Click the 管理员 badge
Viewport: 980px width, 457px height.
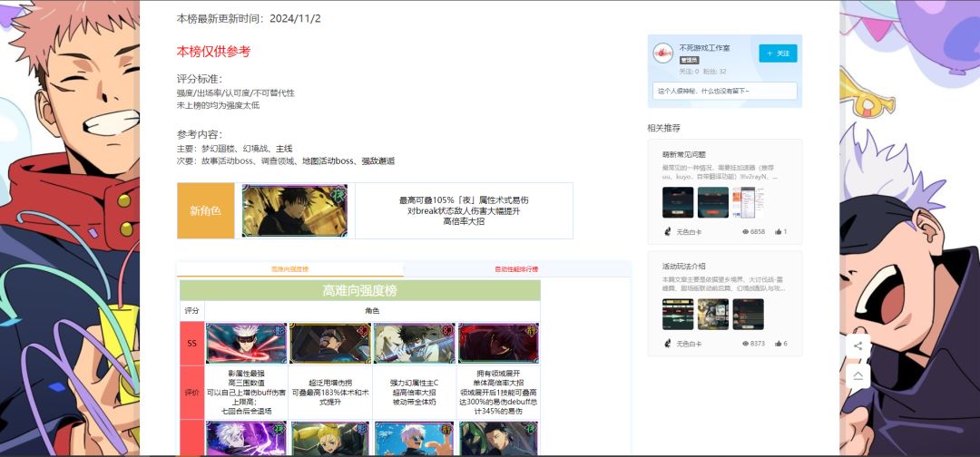[x=690, y=60]
